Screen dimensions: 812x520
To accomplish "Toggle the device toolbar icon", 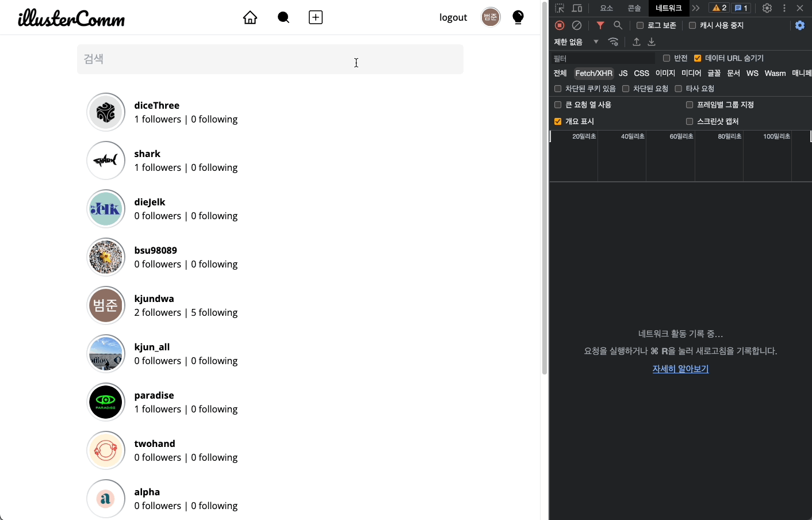I will pyautogui.click(x=577, y=8).
